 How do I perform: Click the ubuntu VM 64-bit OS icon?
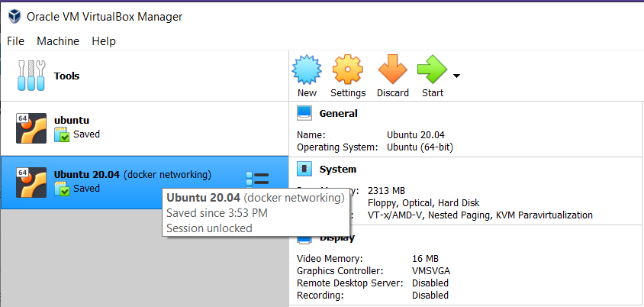[31, 128]
